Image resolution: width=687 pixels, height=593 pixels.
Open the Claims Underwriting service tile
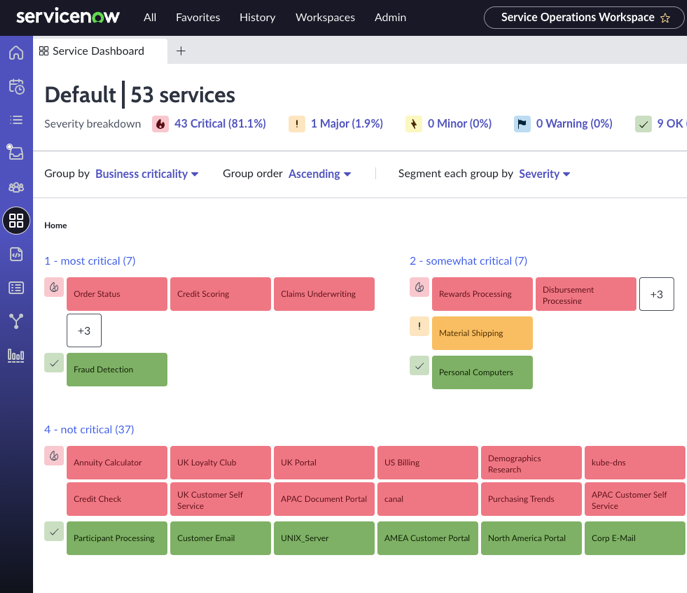click(324, 294)
